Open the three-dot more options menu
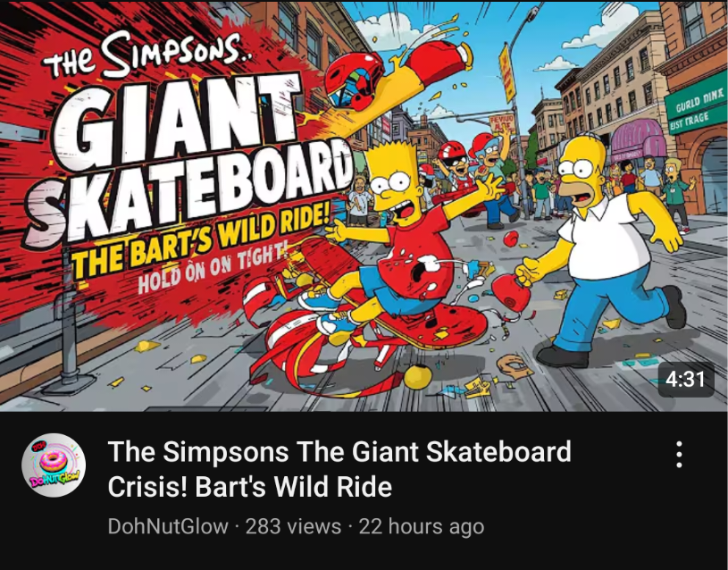 coord(679,455)
